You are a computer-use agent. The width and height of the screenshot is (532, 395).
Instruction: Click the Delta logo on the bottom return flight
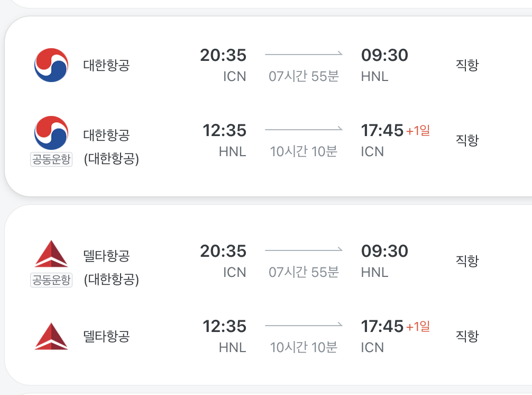point(51,336)
